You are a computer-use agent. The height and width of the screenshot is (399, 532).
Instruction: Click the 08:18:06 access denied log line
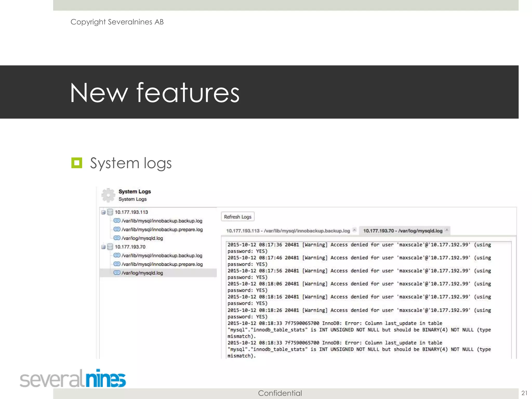coord(359,287)
